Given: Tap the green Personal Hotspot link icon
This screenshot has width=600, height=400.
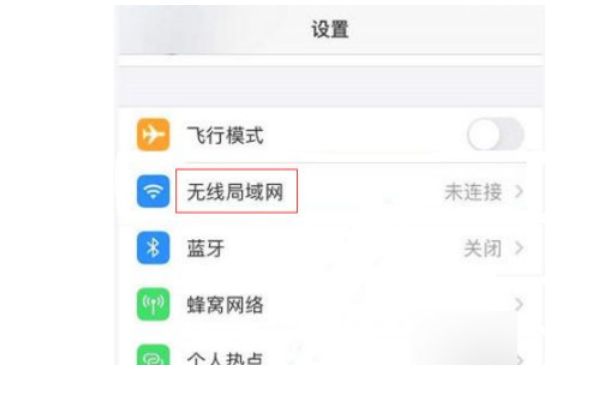Looking at the screenshot, I should click(x=153, y=355).
